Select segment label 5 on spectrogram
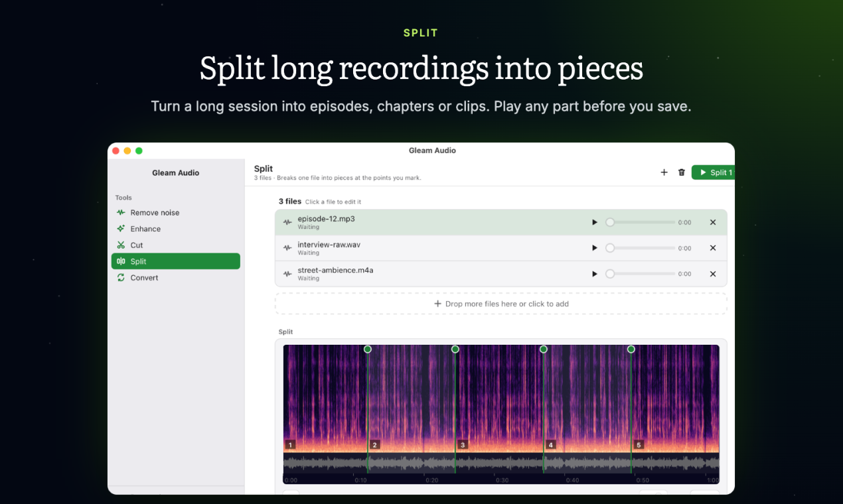The image size is (843, 504). tap(639, 445)
